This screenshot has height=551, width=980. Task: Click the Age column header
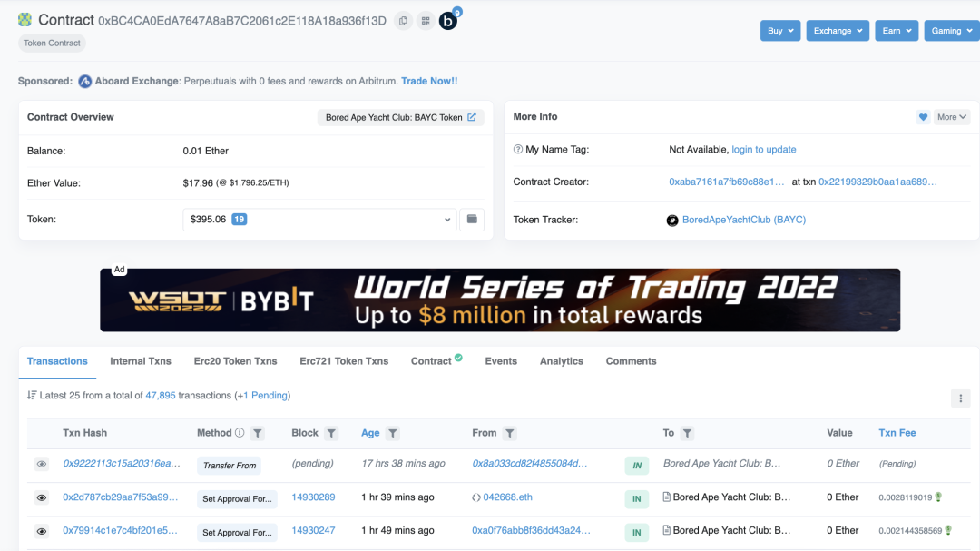click(370, 433)
